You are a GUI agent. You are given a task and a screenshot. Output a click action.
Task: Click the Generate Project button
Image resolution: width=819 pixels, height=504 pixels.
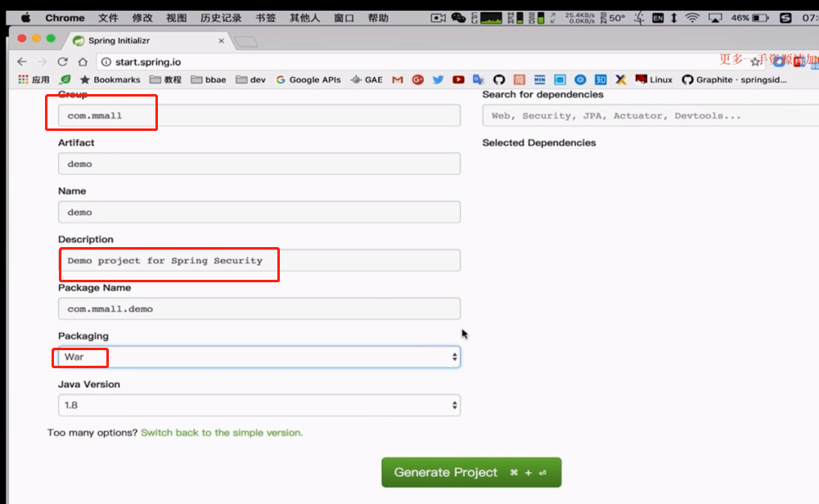point(471,472)
